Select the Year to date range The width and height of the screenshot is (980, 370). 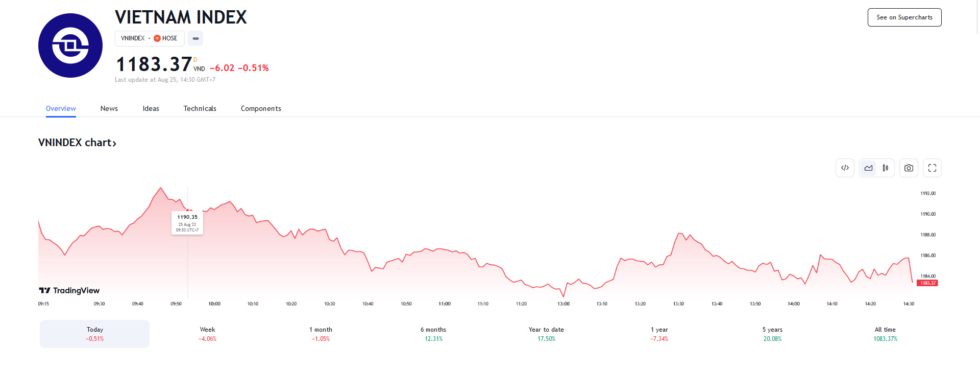[546, 334]
